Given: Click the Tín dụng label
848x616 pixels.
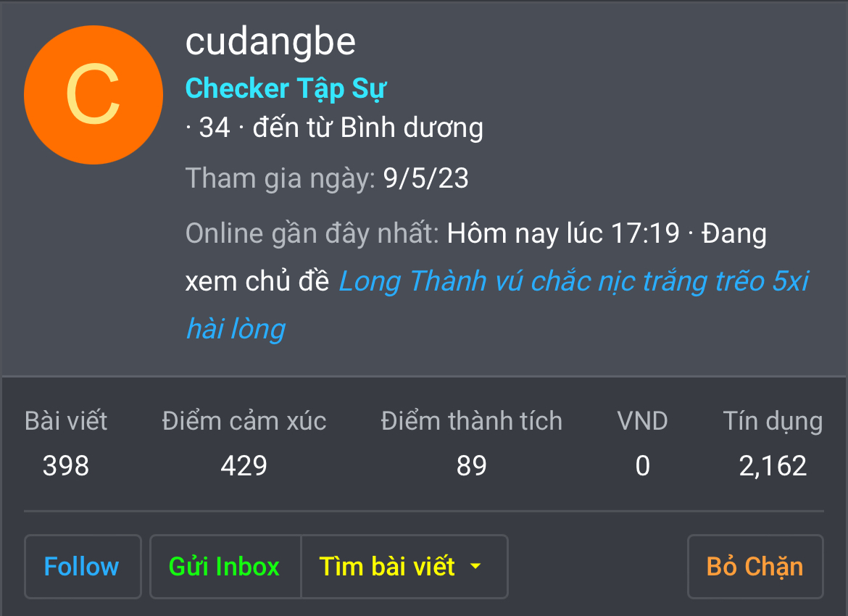Looking at the screenshot, I should [773, 421].
